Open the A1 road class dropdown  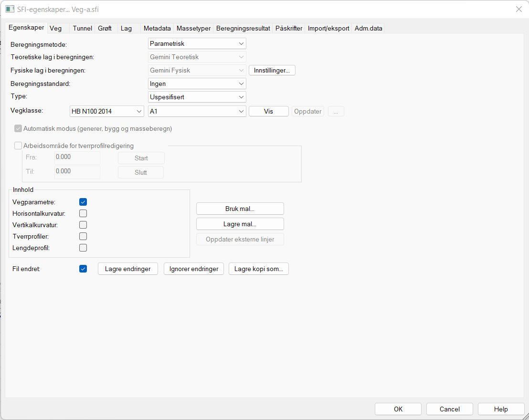tap(197, 111)
